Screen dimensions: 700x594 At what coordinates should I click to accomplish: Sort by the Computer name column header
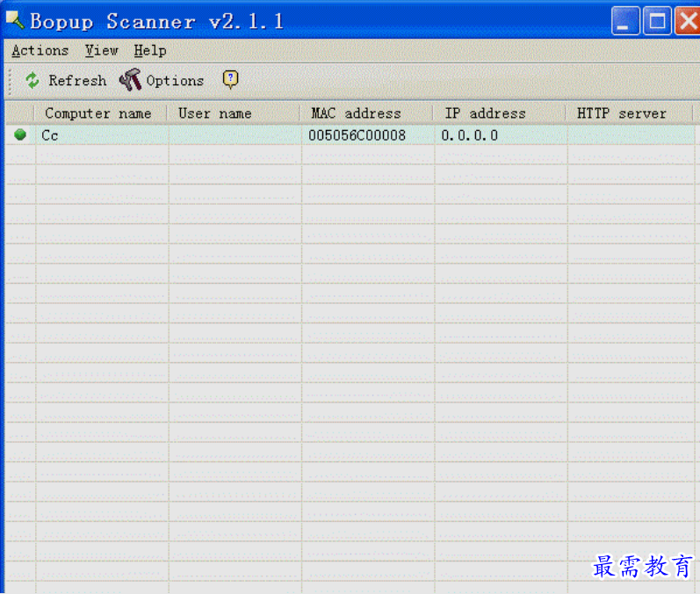coord(100,113)
